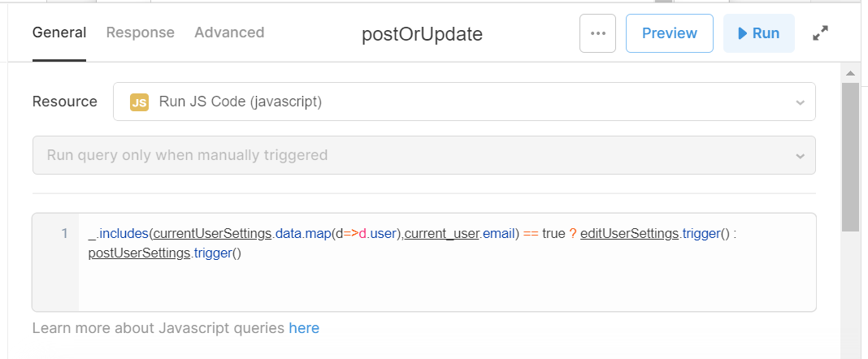Click the scrollbar up arrow
Image resolution: width=868 pixels, height=359 pixels.
coord(850,73)
